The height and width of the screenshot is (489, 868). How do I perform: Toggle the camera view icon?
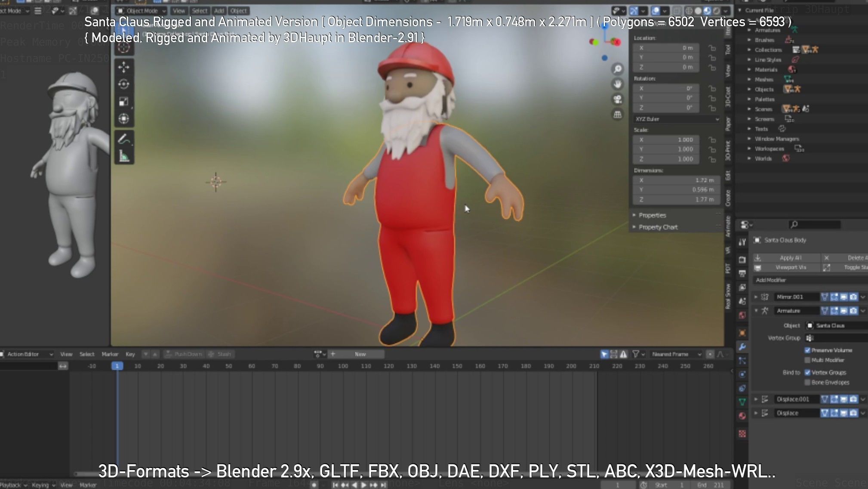[618, 99]
